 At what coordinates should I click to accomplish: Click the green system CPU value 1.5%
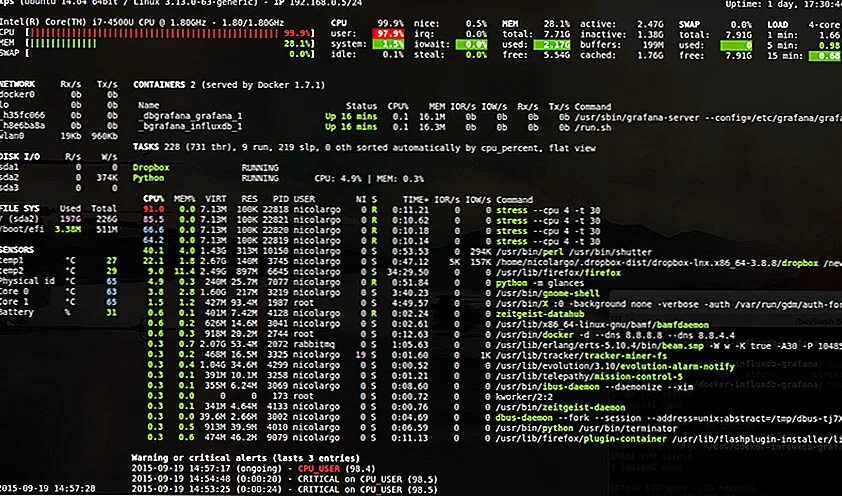(x=388, y=44)
